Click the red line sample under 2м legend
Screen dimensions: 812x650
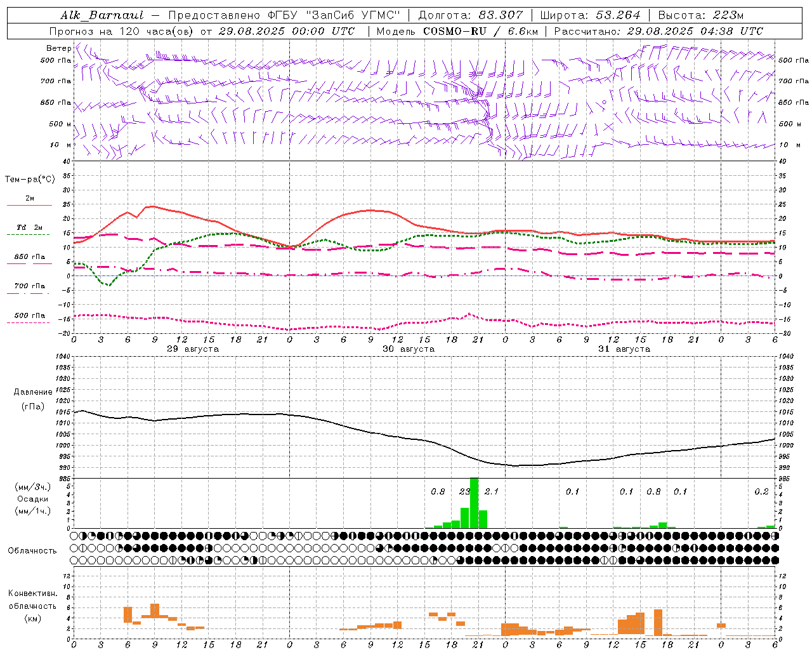(x=29, y=205)
